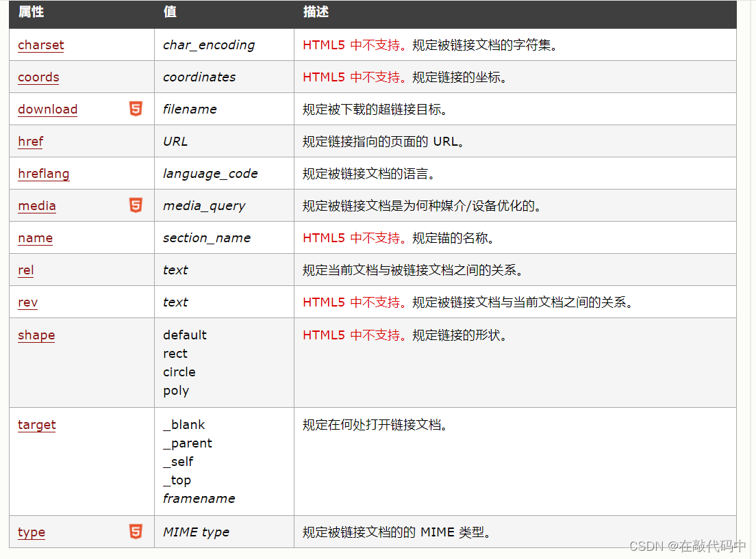The height and width of the screenshot is (559, 756).
Task: Click the framename target value
Action: click(199, 499)
